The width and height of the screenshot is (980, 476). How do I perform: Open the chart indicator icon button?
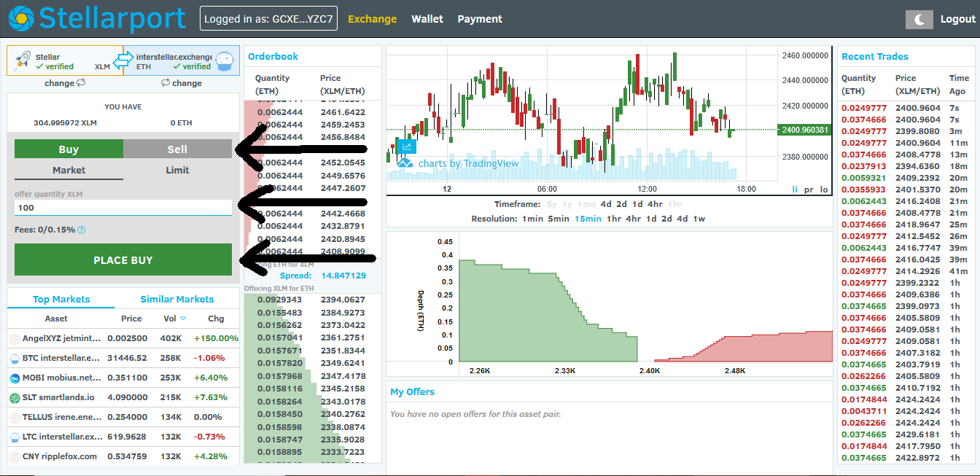click(x=406, y=147)
